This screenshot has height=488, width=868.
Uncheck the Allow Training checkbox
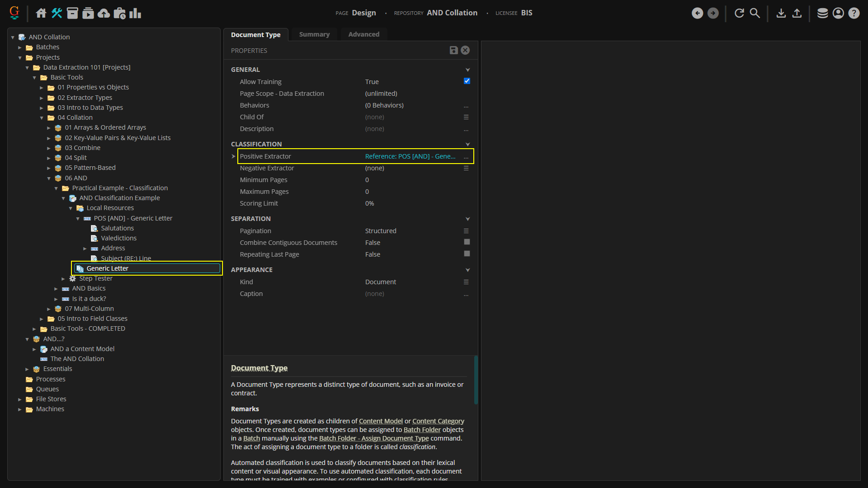pos(467,81)
